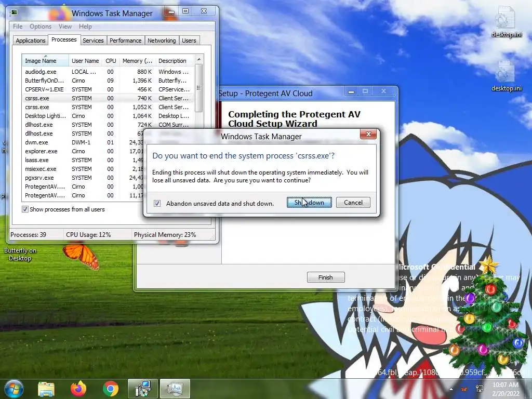
Task: Open the network icon in the tray
Action: click(x=480, y=389)
